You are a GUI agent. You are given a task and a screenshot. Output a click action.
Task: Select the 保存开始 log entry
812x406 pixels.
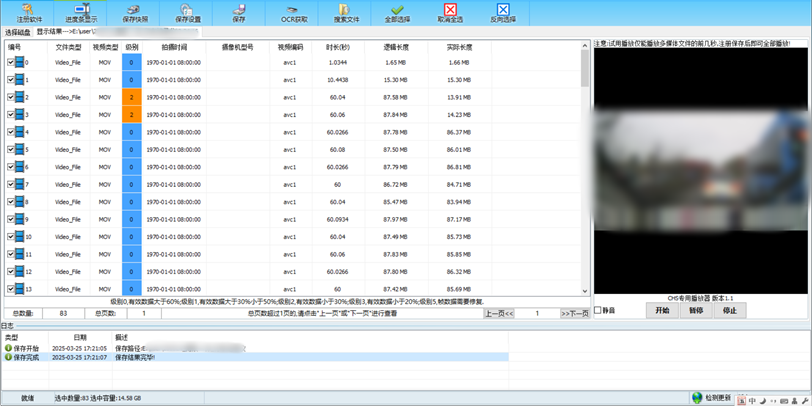254,349
